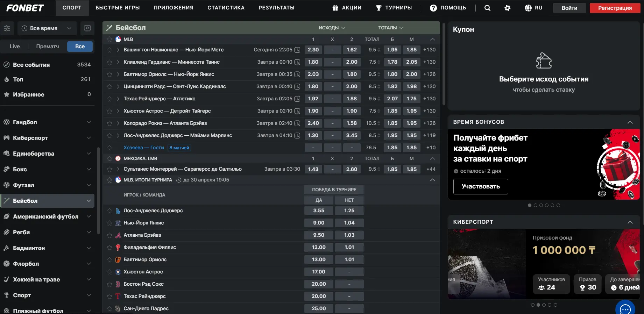This screenshot has height=314, width=644.
Task: Open +130 more markets for Nationals match
Action: 429,50
